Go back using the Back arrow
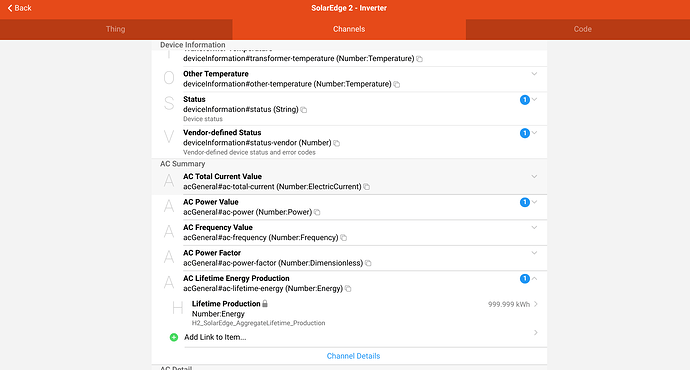The height and width of the screenshot is (370, 690). [x=19, y=8]
